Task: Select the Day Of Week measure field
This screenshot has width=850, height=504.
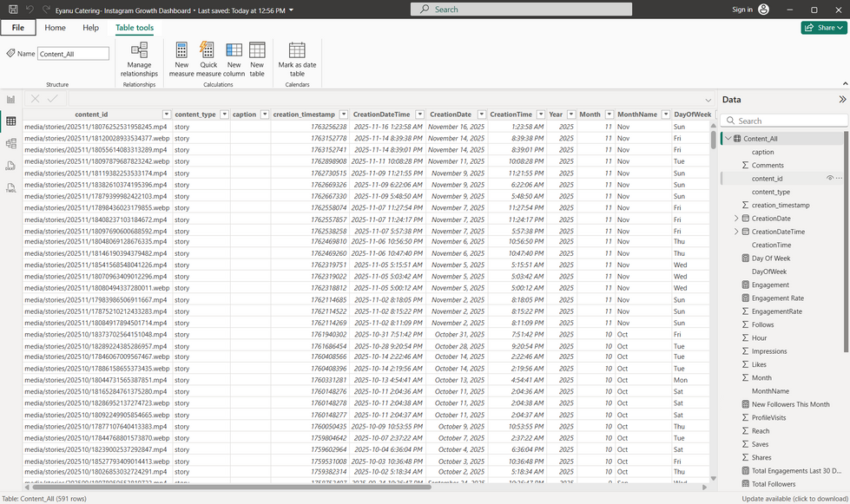Action: [x=770, y=259]
